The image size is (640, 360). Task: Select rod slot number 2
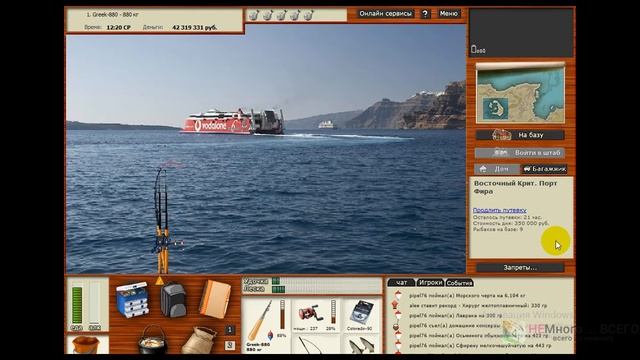(x=229, y=345)
